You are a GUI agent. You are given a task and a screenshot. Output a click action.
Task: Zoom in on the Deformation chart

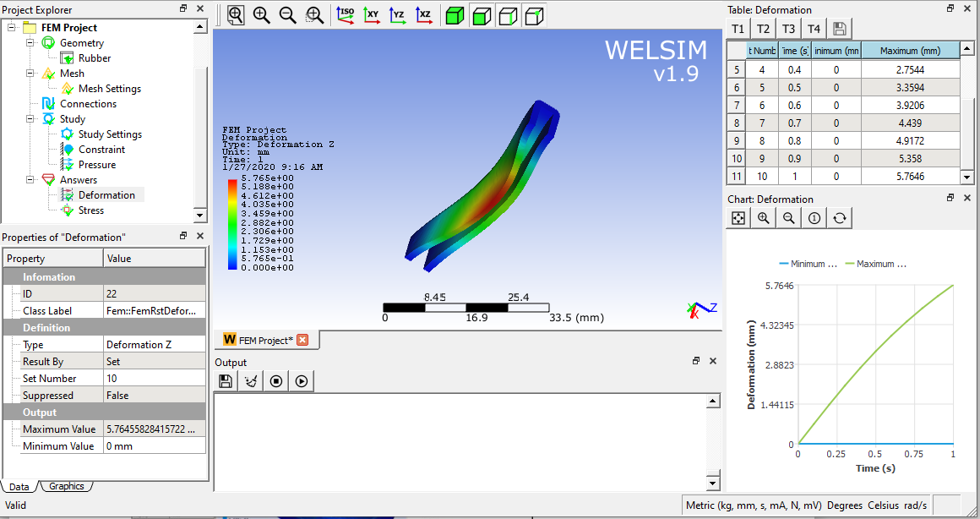[x=763, y=217]
